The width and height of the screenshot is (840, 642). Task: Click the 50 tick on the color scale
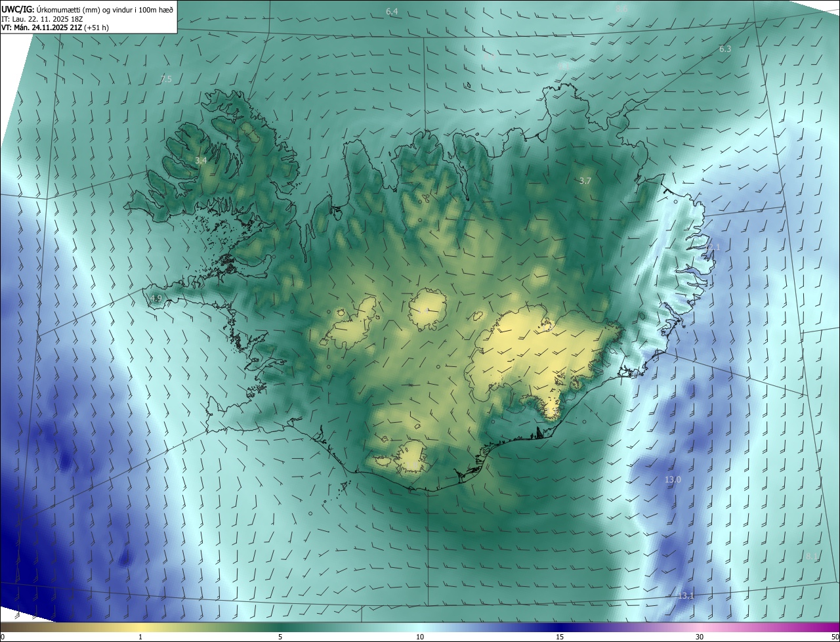pyautogui.click(x=835, y=637)
